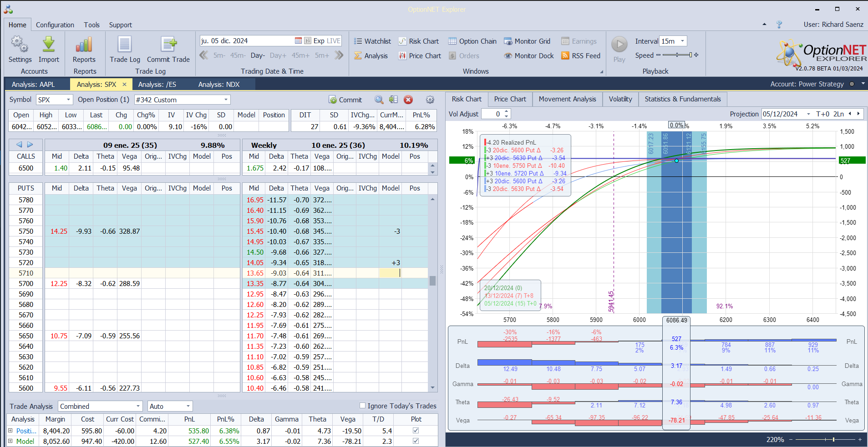Image resolution: width=868 pixels, height=447 pixels.
Task: Click the spreadsheet export icon beside the magnifier
Action: (x=394, y=100)
